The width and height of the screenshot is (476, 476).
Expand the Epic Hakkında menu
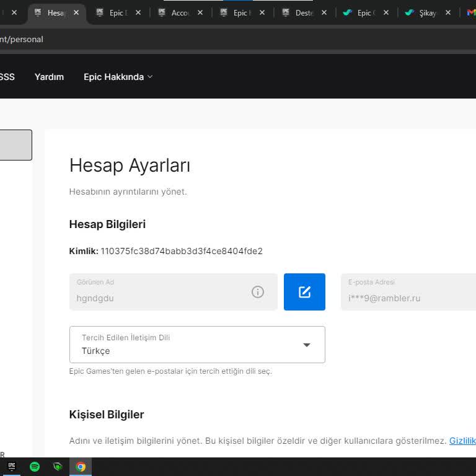coord(118,77)
